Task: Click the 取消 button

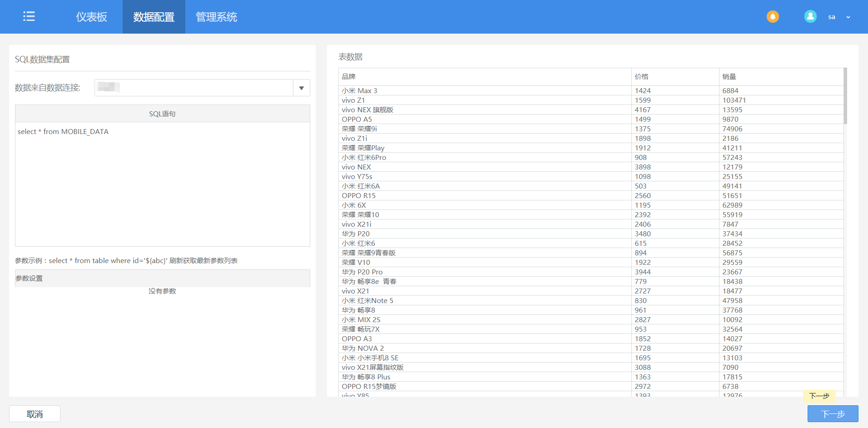Action: pos(35,414)
